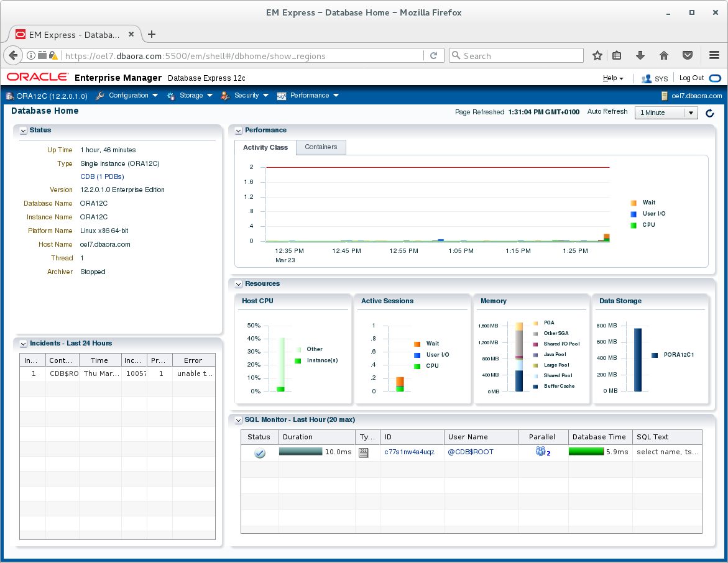The image size is (728, 563).
Task: Click the Storage gear icon
Action: (171, 96)
